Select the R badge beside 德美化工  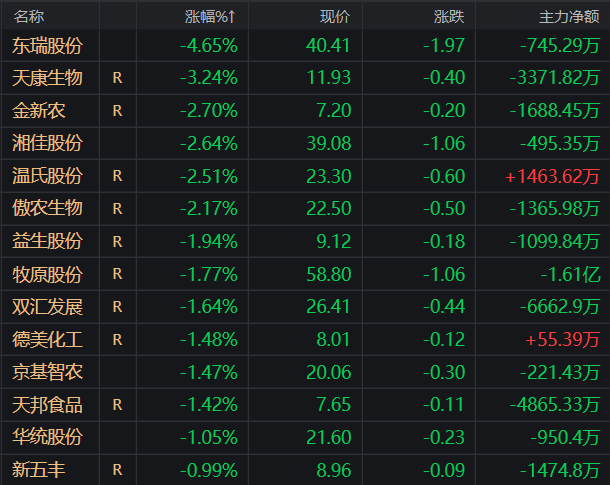(x=117, y=340)
